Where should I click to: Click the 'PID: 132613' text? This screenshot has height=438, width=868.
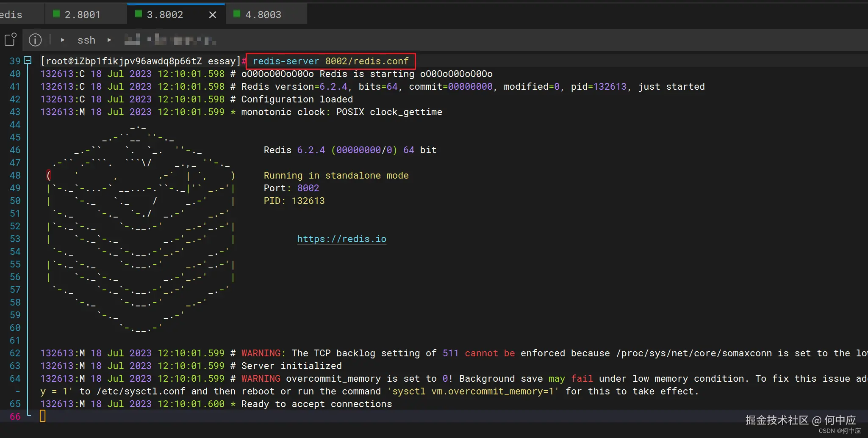[294, 201]
